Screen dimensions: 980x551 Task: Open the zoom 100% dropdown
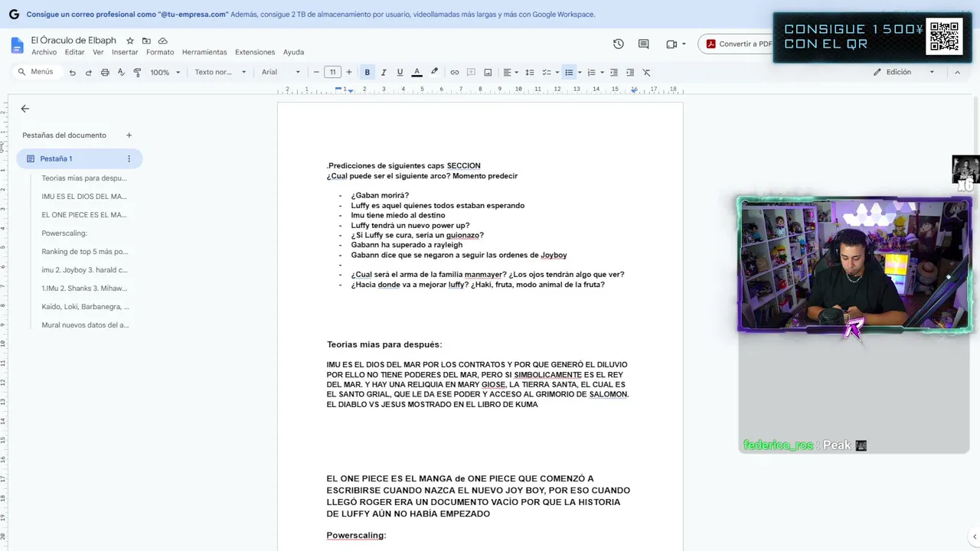point(165,73)
